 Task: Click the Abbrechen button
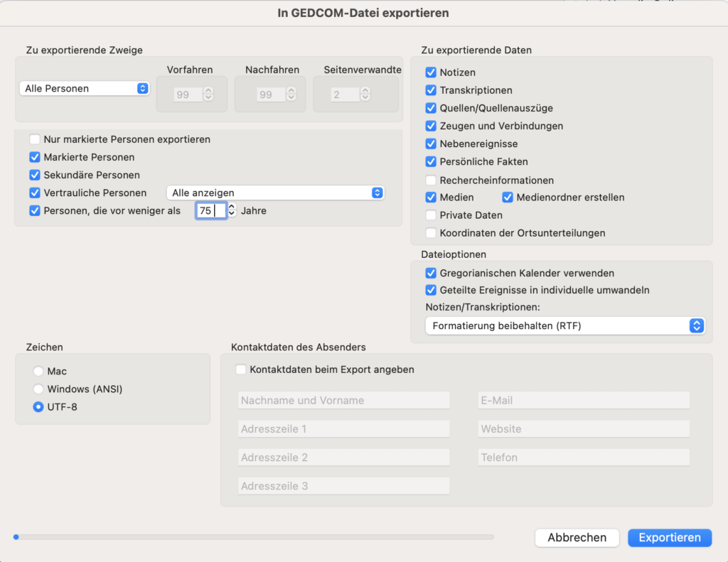click(577, 538)
